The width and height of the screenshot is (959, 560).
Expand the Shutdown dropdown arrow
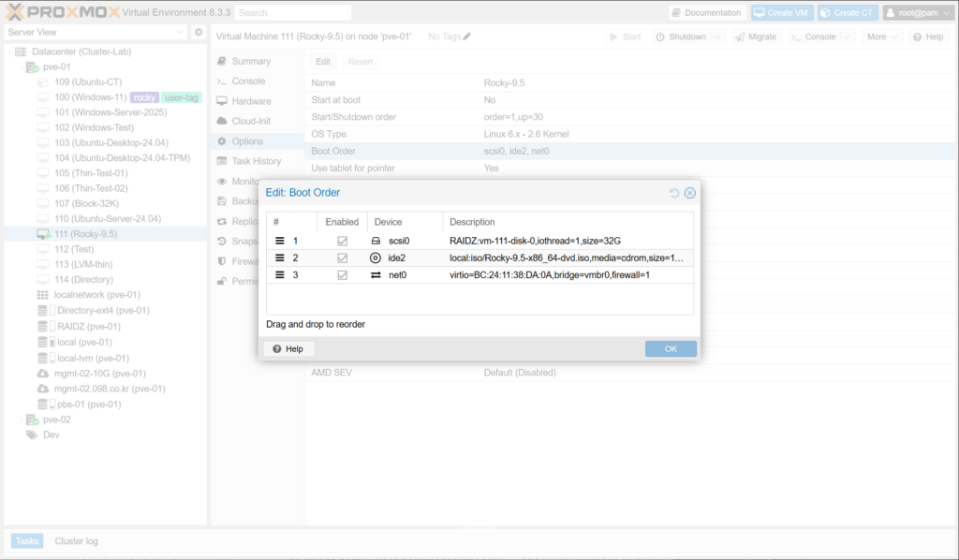click(x=717, y=37)
